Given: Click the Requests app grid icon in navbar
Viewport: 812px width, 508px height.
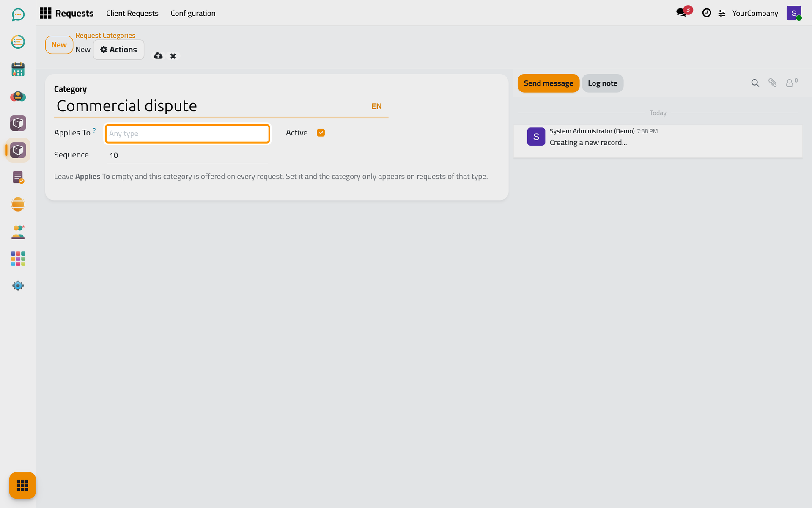Looking at the screenshot, I should click(45, 13).
